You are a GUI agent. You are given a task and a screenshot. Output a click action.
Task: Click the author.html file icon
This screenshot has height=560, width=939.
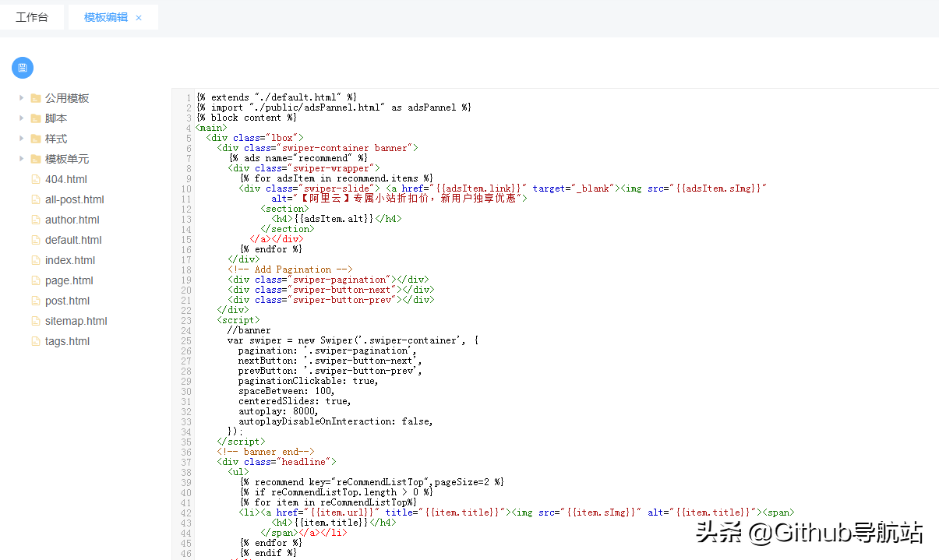coord(35,220)
